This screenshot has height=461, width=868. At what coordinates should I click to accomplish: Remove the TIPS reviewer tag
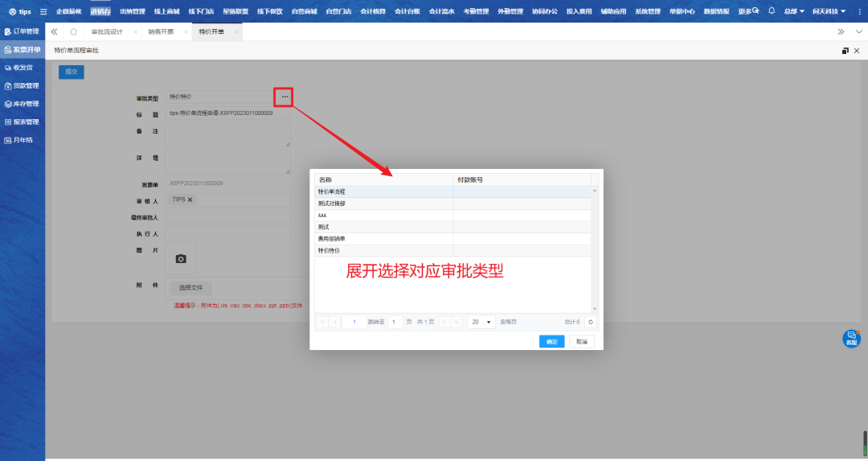click(x=190, y=200)
